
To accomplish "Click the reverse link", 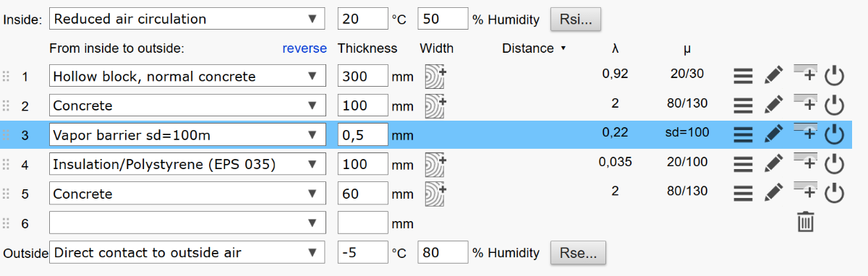I will [305, 48].
